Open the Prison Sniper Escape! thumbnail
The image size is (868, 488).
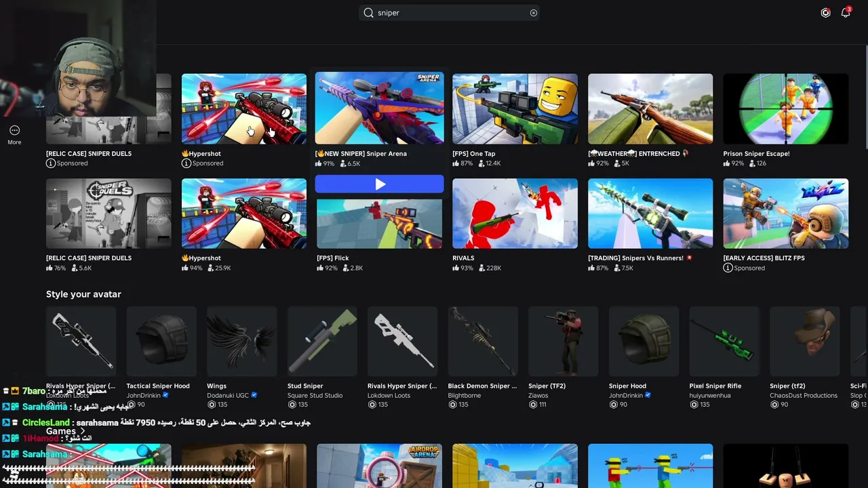pos(786,109)
